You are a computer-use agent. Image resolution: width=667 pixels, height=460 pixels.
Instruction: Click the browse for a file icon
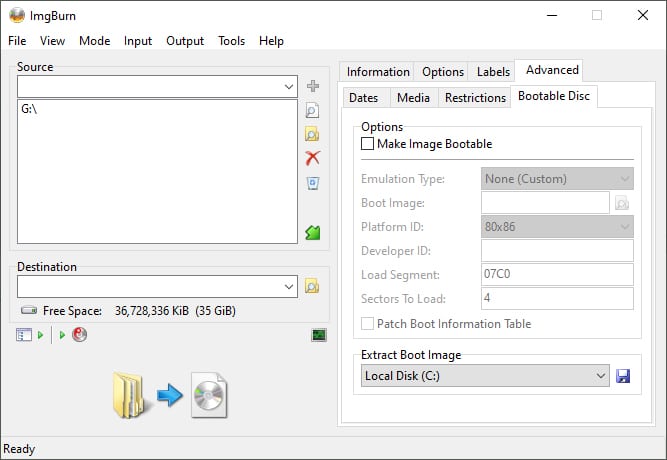(312, 111)
